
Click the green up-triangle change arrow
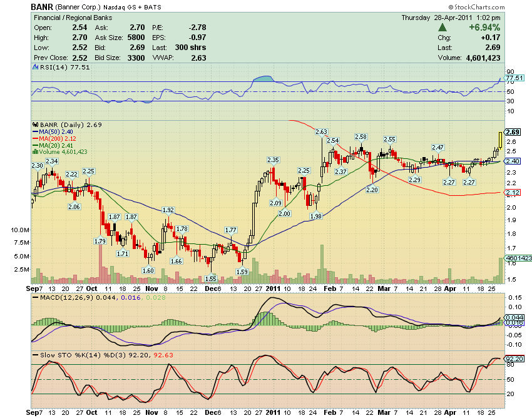point(442,28)
